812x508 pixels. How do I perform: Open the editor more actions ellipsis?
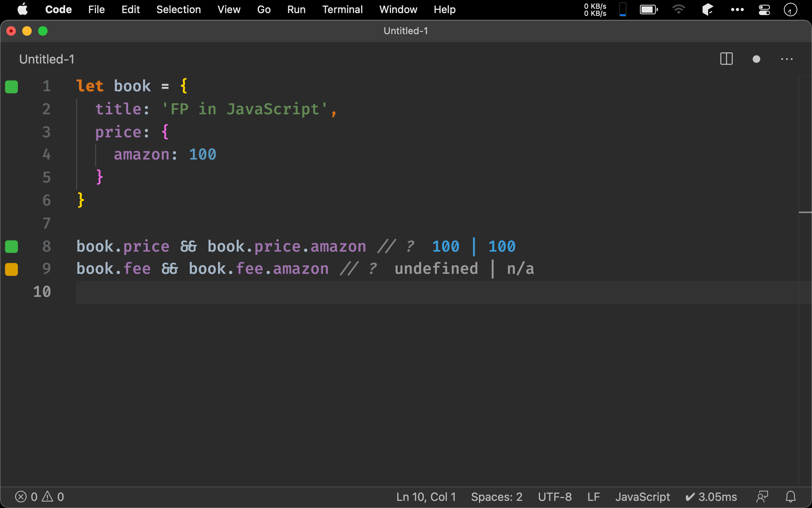coord(787,59)
